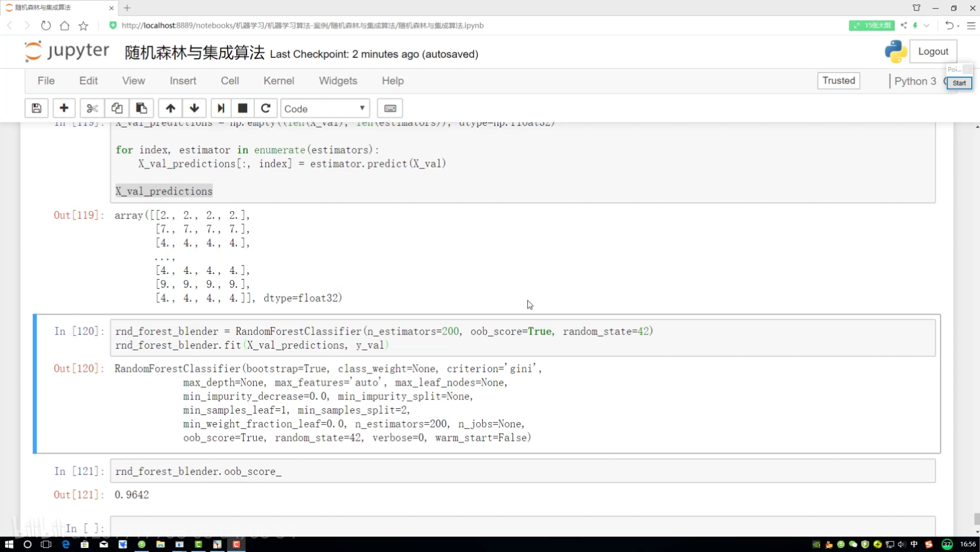Click the notebook vertical scrollbar thumb
980x552 pixels.
[976, 519]
